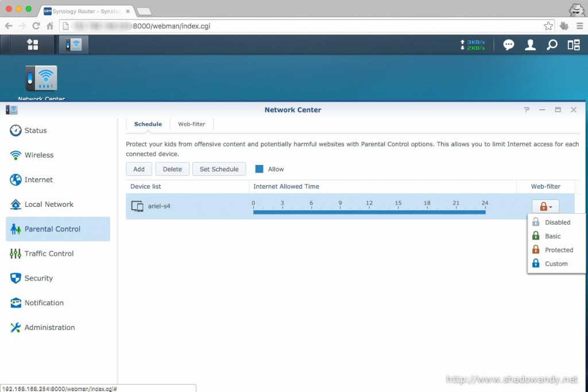
Task: Open the widgets panel icon
Action: [x=573, y=45]
